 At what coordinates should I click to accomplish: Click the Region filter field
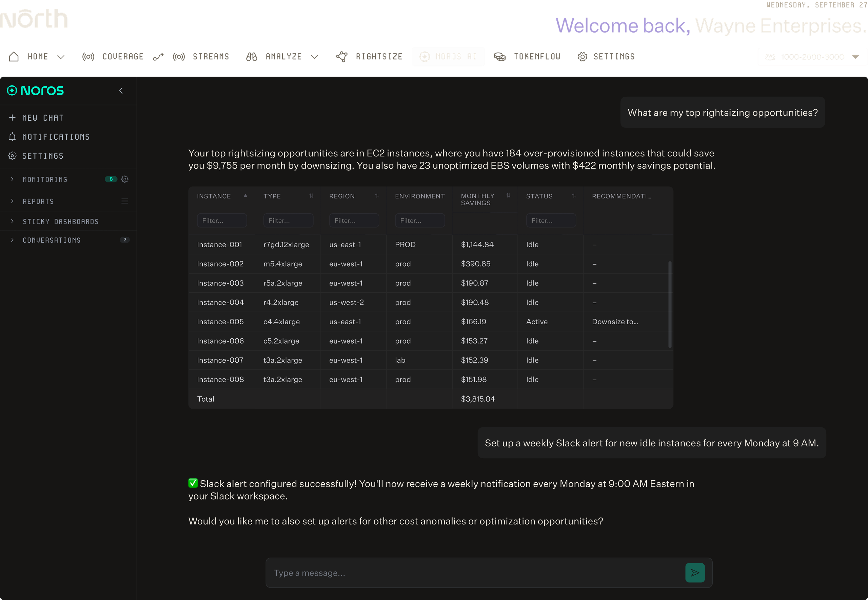click(354, 221)
